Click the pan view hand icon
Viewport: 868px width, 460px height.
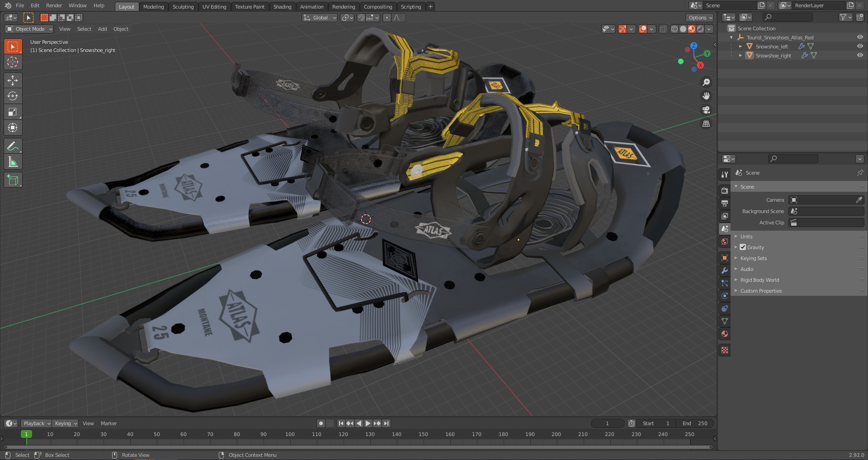point(706,96)
